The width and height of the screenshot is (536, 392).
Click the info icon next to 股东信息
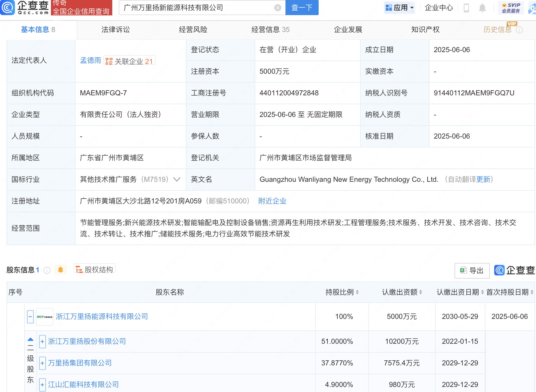[x=46, y=270]
